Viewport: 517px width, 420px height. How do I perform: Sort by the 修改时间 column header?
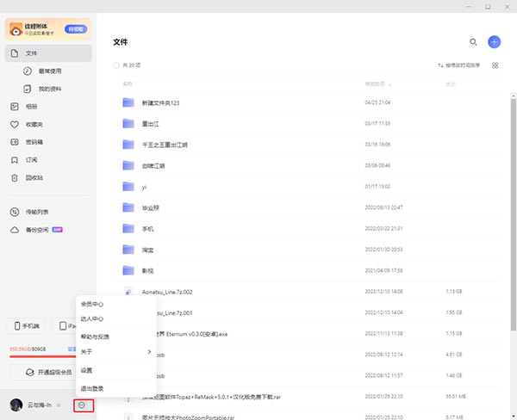coord(375,83)
